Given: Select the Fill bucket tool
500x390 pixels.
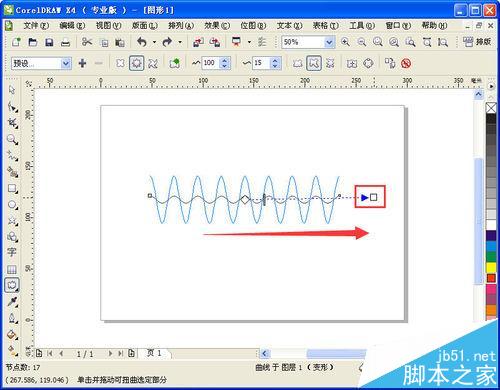Looking at the screenshot, I should [x=12, y=334].
